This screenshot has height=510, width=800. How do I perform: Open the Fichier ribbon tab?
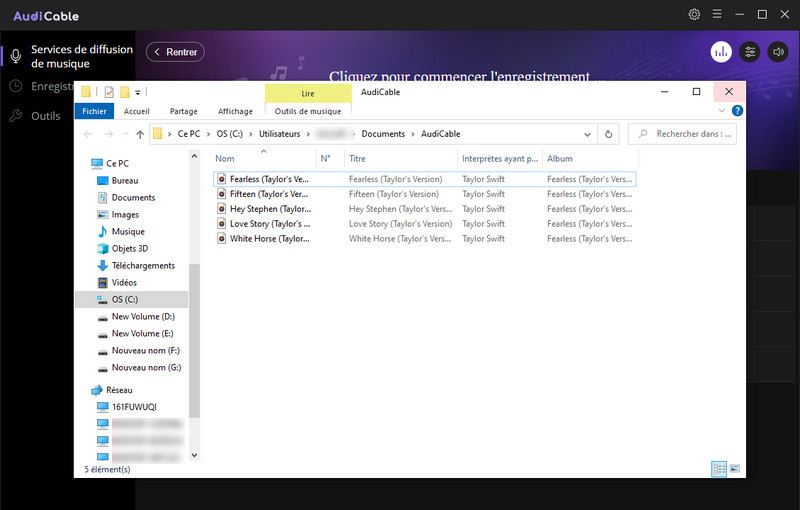click(x=94, y=111)
